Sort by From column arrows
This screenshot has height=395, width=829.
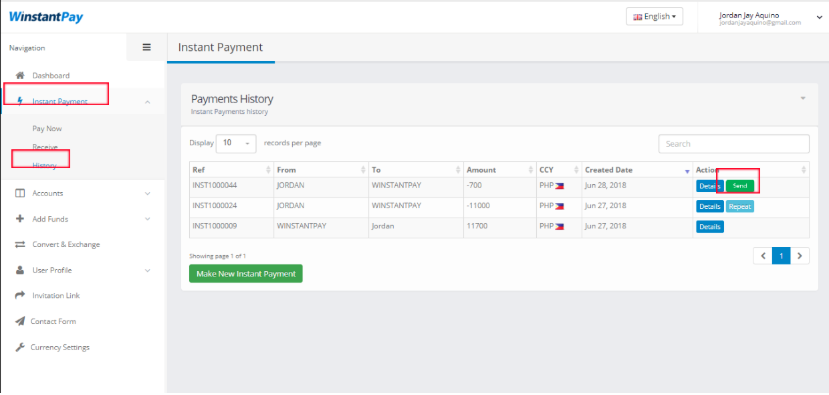(x=363, y=170)
